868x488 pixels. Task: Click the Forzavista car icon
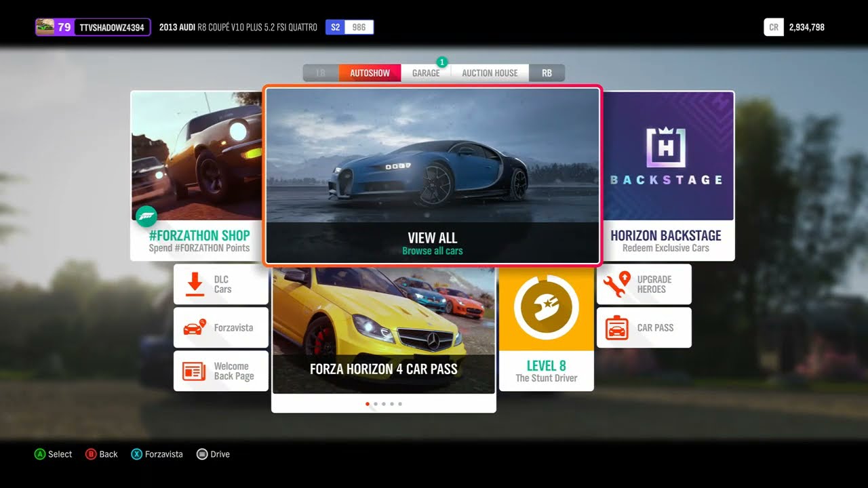[x=195, y=327]
